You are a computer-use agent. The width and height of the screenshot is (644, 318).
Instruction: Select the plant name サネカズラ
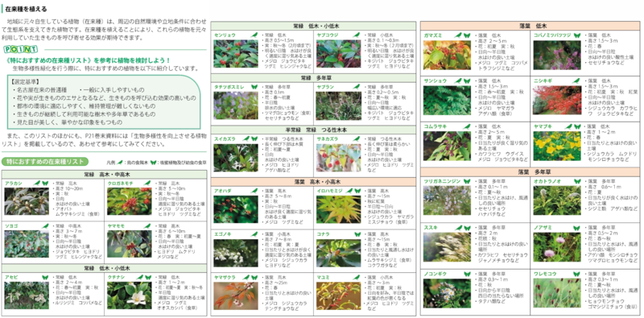[328, 138]
